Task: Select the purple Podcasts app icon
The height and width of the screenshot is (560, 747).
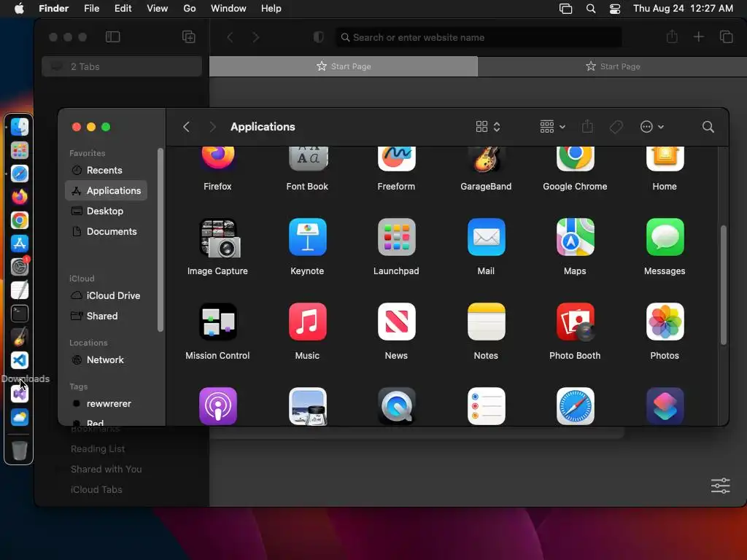Action: click(x=217, y=406)
